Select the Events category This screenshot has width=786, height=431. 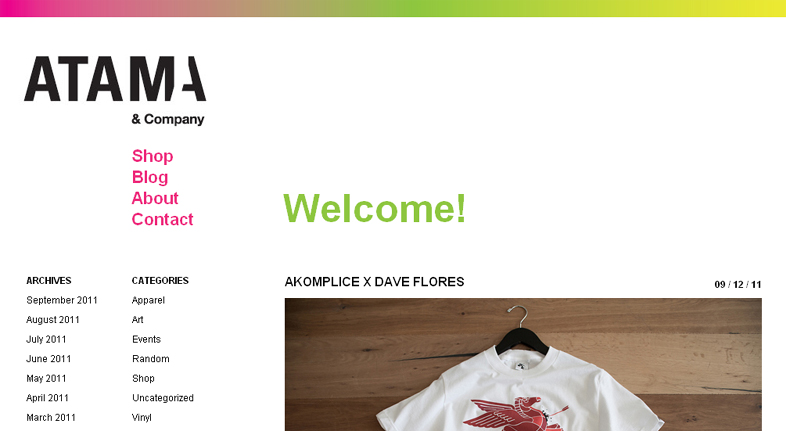coord(146,339)
